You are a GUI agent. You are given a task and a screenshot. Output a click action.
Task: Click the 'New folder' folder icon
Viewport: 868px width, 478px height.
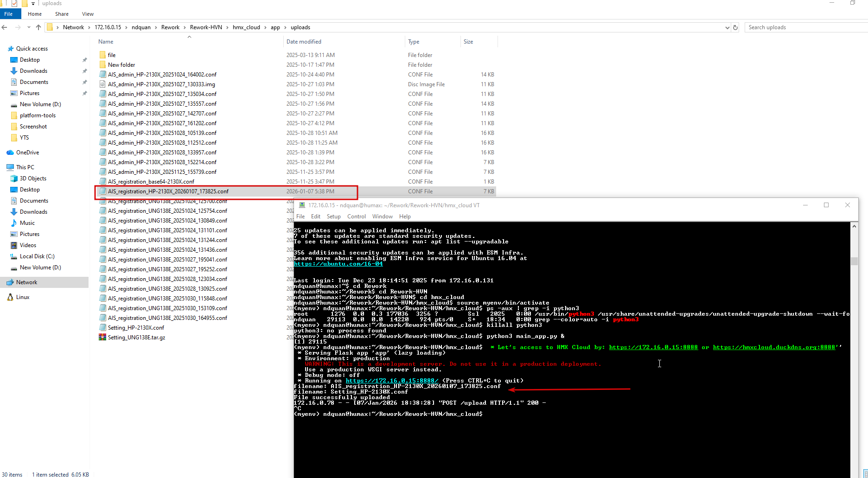coord(102,64)
